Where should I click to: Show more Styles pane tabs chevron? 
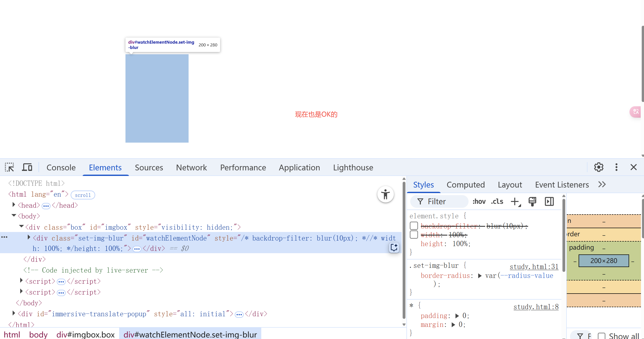pyautogui.click(x=602, y=185)
